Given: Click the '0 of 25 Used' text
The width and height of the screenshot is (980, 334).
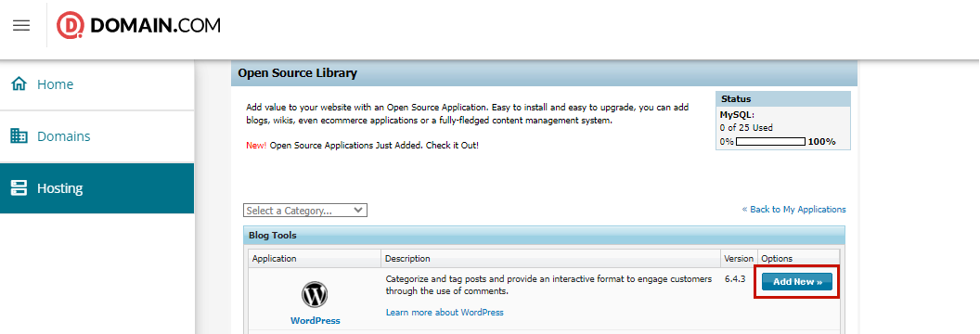Looking at the screenshot, I should 746,127.
